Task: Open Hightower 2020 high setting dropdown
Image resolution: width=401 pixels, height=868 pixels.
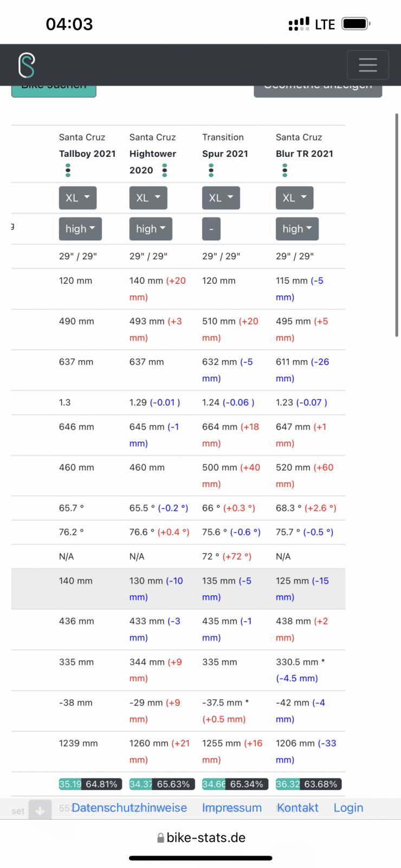Action: tap(151, 229)
